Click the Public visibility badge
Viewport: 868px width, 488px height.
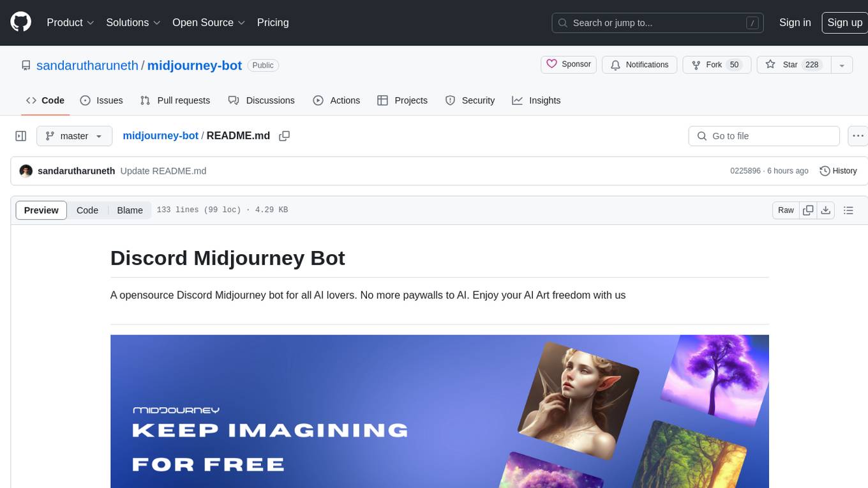tap(263, 65)
